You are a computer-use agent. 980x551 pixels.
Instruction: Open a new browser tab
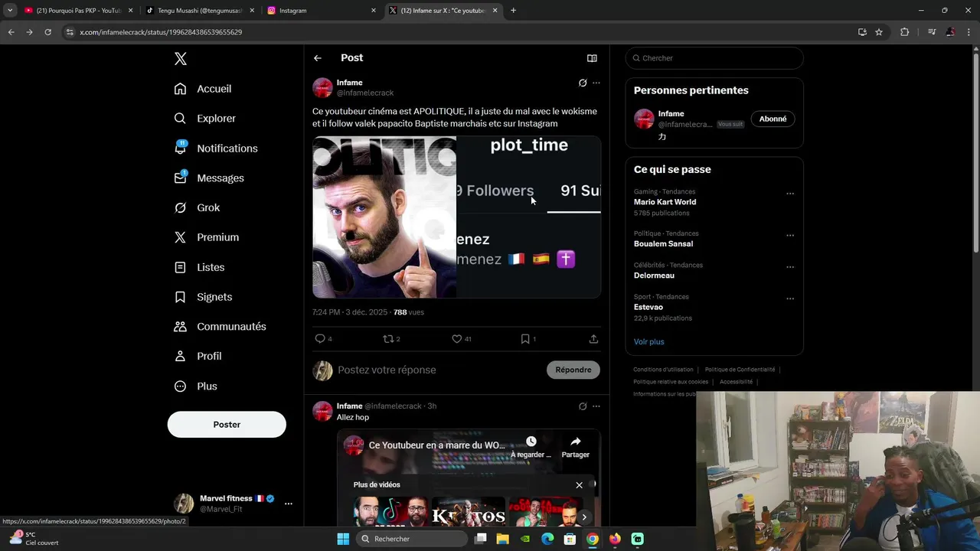(513, 11)
